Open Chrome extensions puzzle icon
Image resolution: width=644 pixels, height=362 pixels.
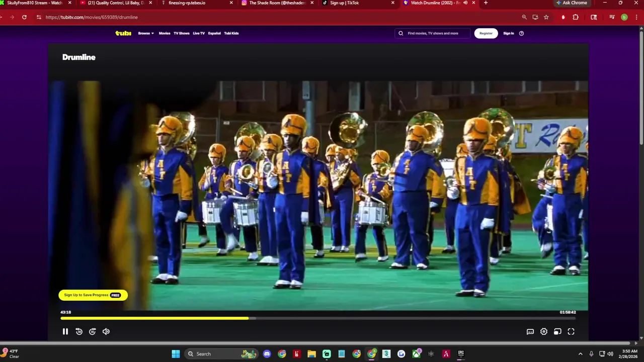point(576,17)
